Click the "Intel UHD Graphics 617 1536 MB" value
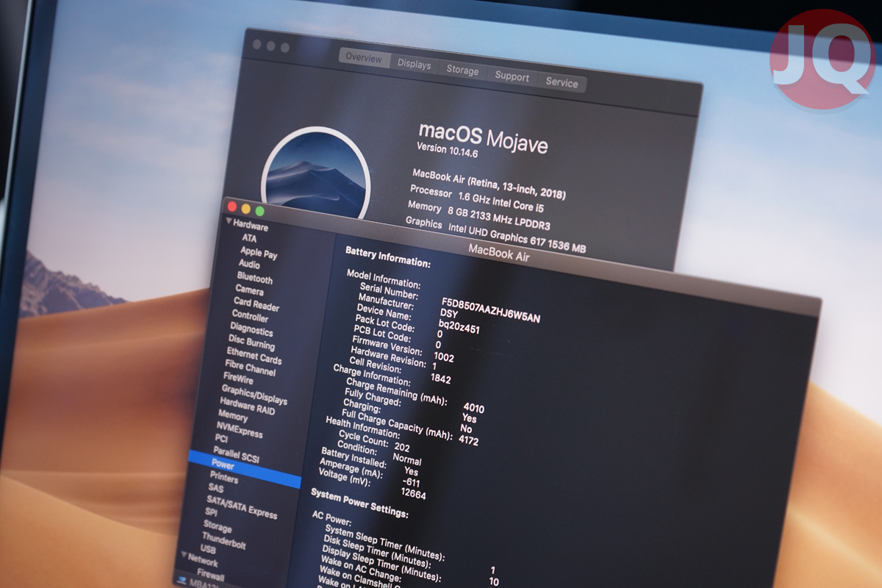Image resolution: width=882 pixels, height=588 pixels. coord(517,237)
